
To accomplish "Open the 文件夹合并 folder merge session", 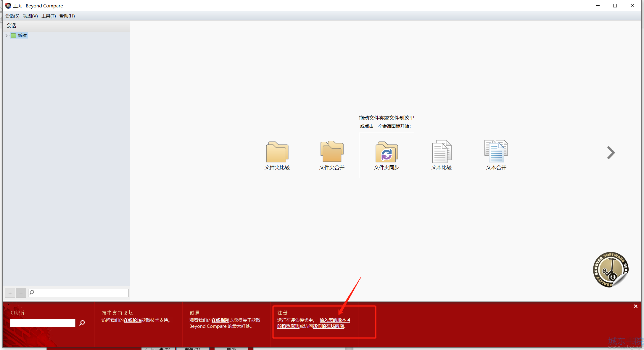I will pyautogui.click(x=332, y=156).
